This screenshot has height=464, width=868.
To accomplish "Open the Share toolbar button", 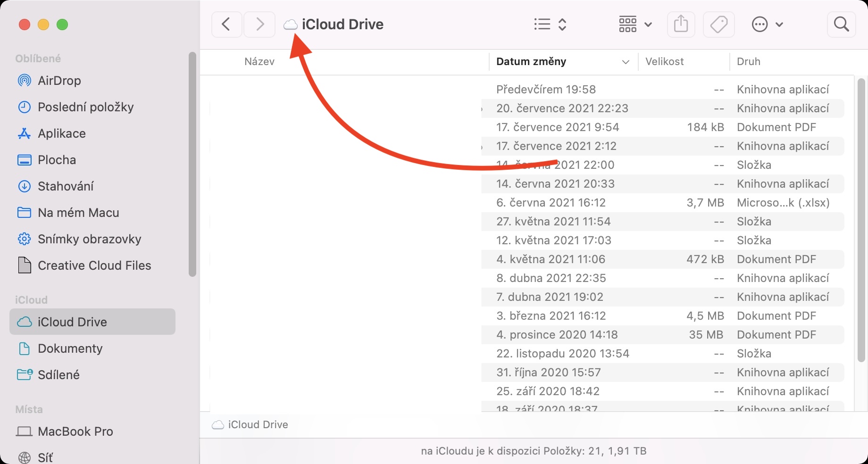I will (681, 24).
